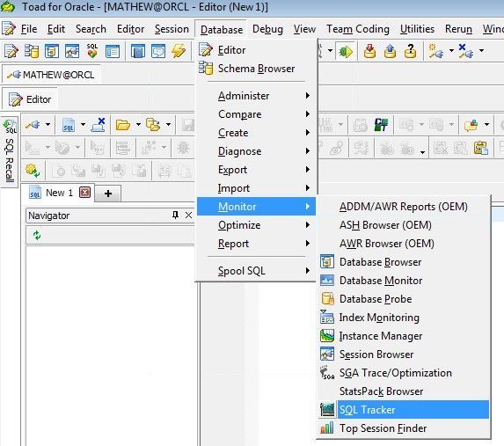Open the Debug menu

(x=267, y=29)
